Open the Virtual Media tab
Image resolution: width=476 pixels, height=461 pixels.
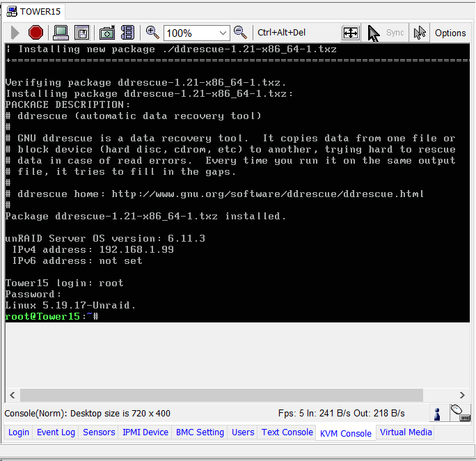click(406, 432)
